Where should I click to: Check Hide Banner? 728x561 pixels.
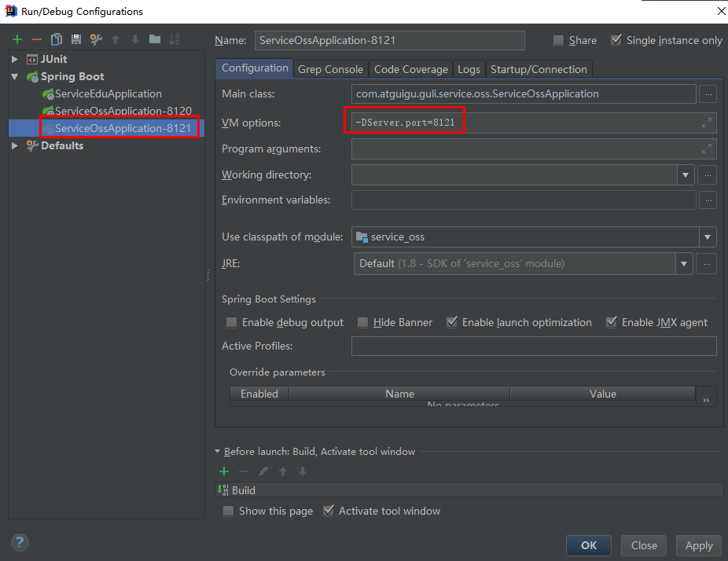362,322
